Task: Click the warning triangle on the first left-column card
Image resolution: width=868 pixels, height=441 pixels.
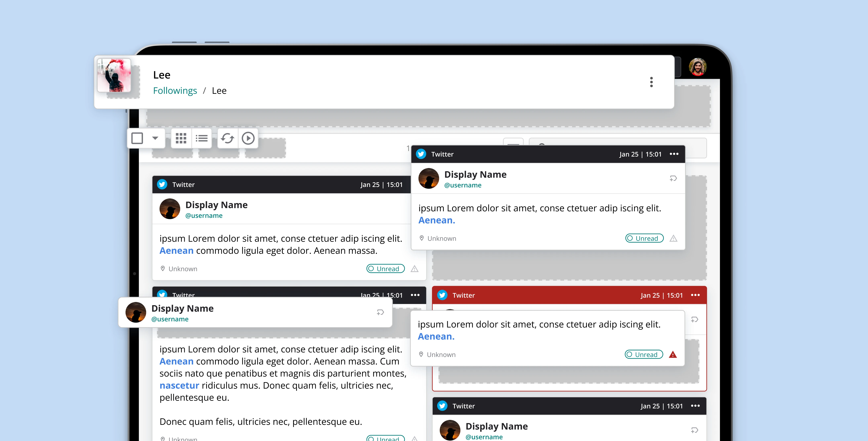Action: click(x=415, y=269)
